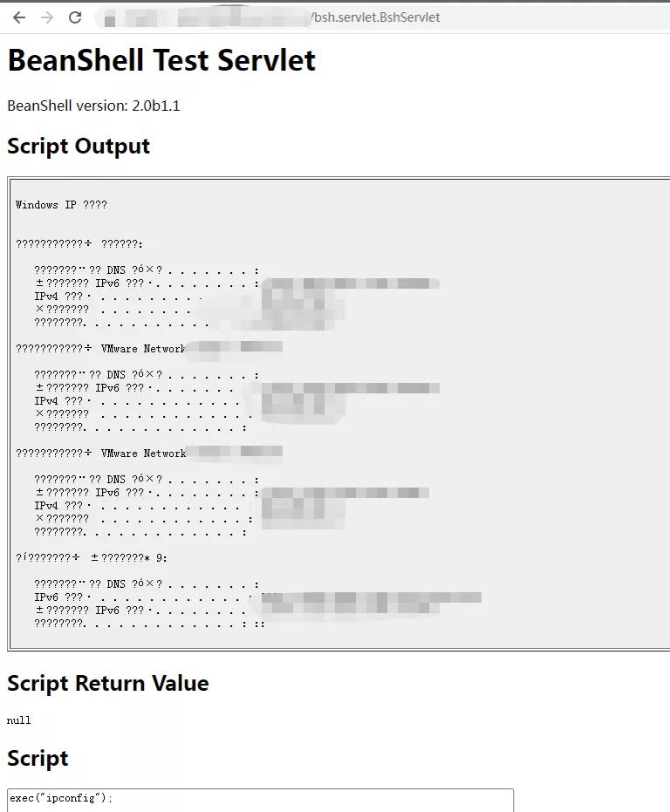Click the Script heading above the text area
This screenshot has width=670, height=812.
[38, 758]
